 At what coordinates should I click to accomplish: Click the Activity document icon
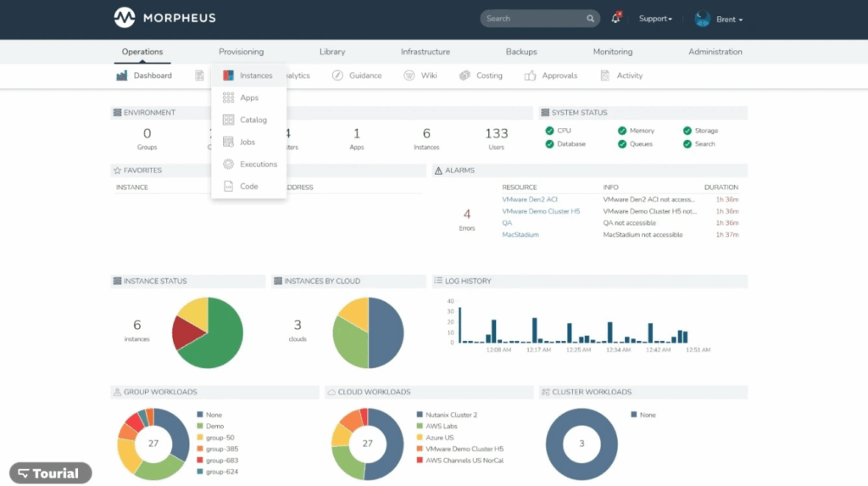[x=604, y=75]
